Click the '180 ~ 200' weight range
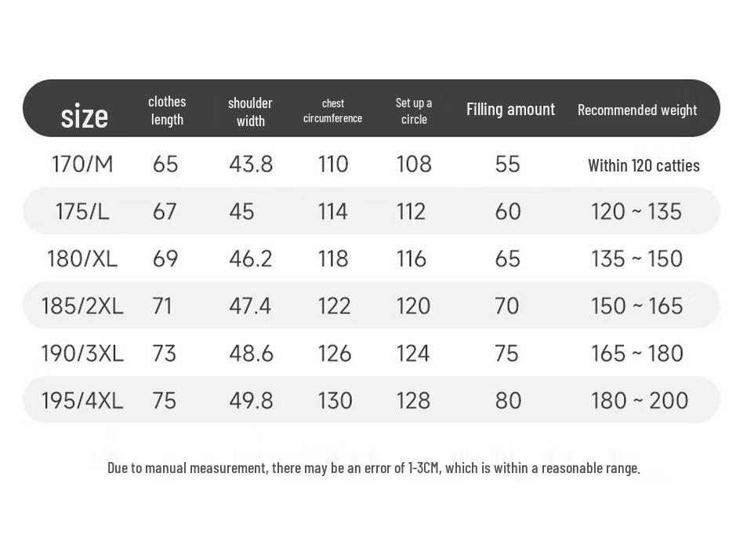747x560 pixels. point(639,400)
